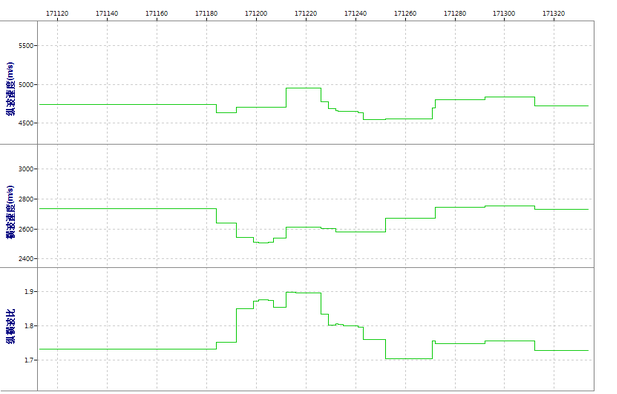Screen dimensions: 617x394
Task: Select the 横波速度(m/s) axis title
Action: [x=10, y=212]
